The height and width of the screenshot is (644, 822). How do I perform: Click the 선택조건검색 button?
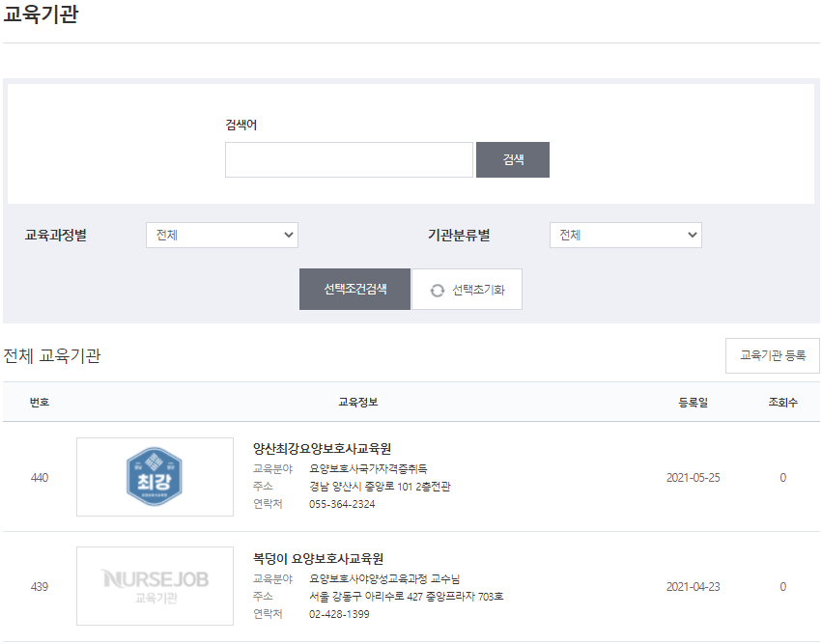click(x=354, y=290)
